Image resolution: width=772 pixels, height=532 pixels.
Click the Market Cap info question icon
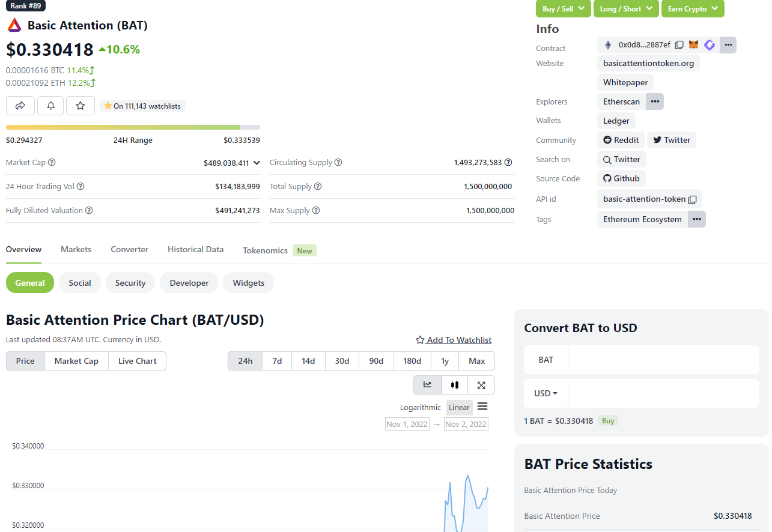point(52,163)
